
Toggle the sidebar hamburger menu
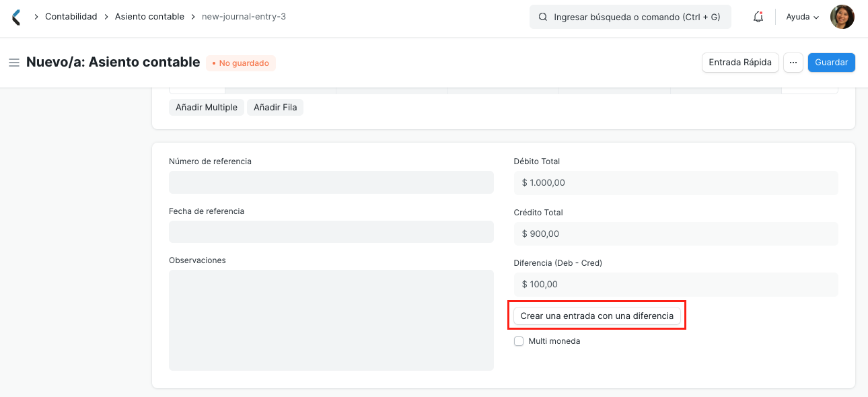13,63
